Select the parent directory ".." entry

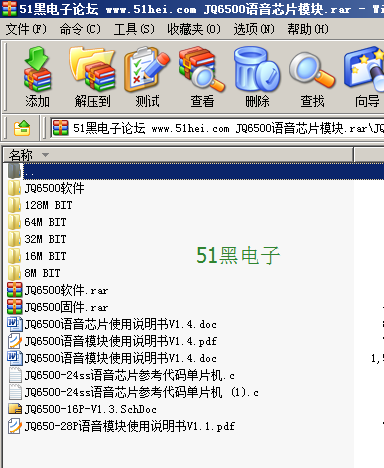(193, 171)
